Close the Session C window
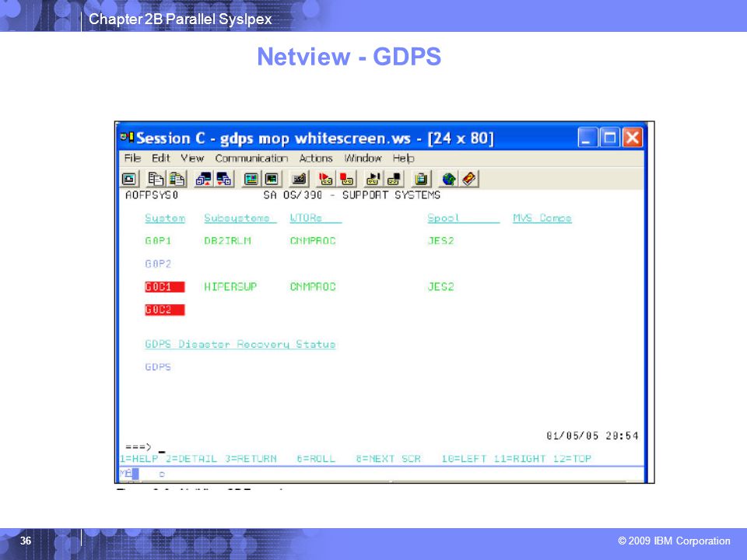This screenshot has width=747, height=560. (632, 138)
